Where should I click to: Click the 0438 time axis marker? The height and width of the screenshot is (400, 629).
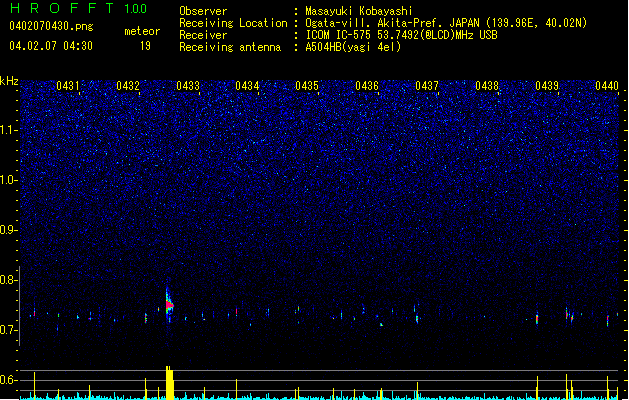tap(487, 86)
